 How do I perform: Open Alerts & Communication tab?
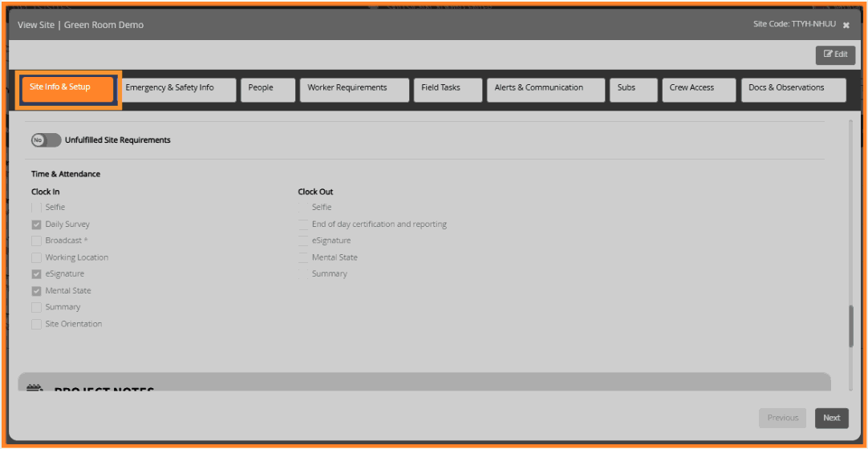[546, 90]
